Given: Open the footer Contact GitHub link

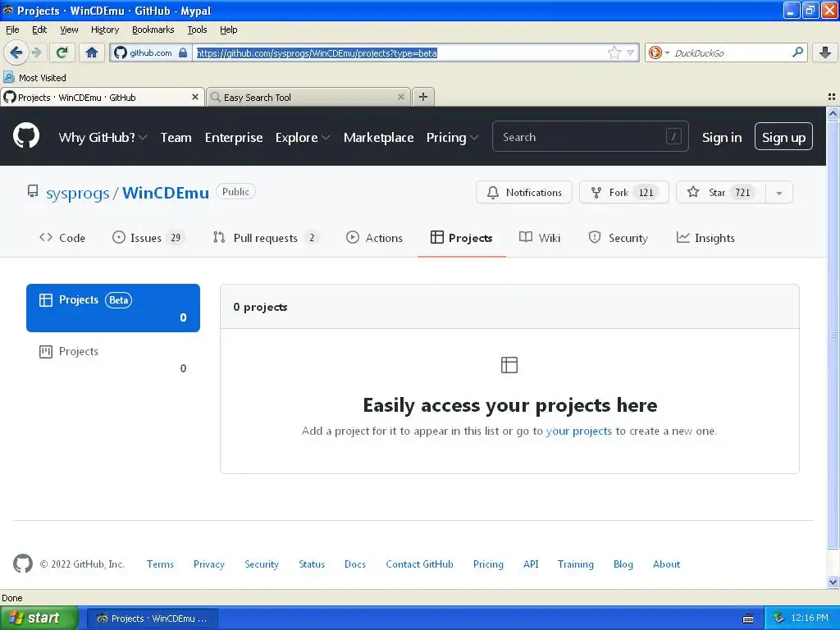Looking at the screenshot, I should 419,564.
